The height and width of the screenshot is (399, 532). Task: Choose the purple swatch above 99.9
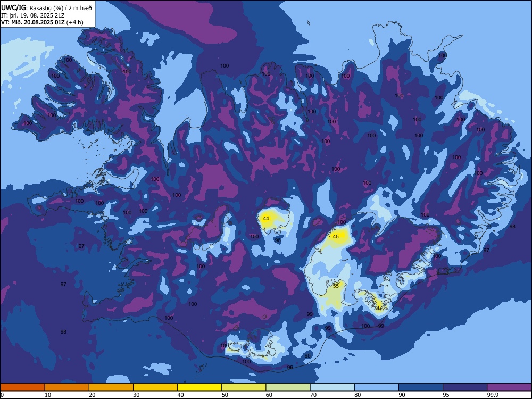509,387
